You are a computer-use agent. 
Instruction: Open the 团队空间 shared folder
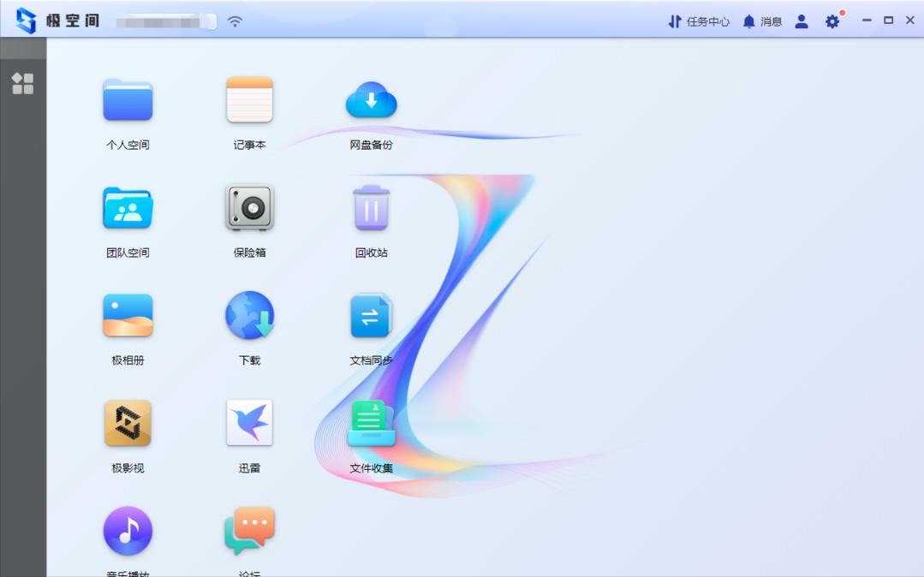[128, 208]
